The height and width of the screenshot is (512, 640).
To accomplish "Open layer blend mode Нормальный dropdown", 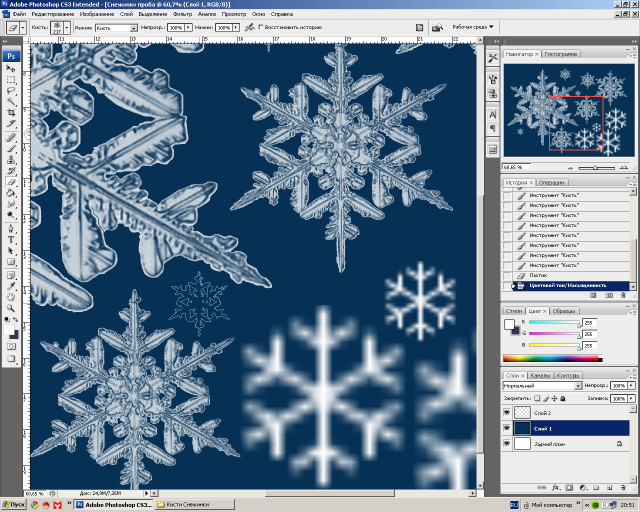I will click(578, 386).
